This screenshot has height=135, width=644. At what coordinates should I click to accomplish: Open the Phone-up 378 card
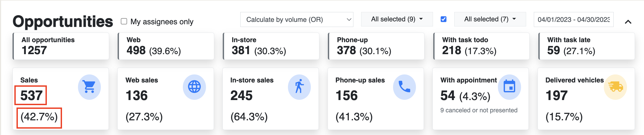pyautogui.click(x=376, y=46)
